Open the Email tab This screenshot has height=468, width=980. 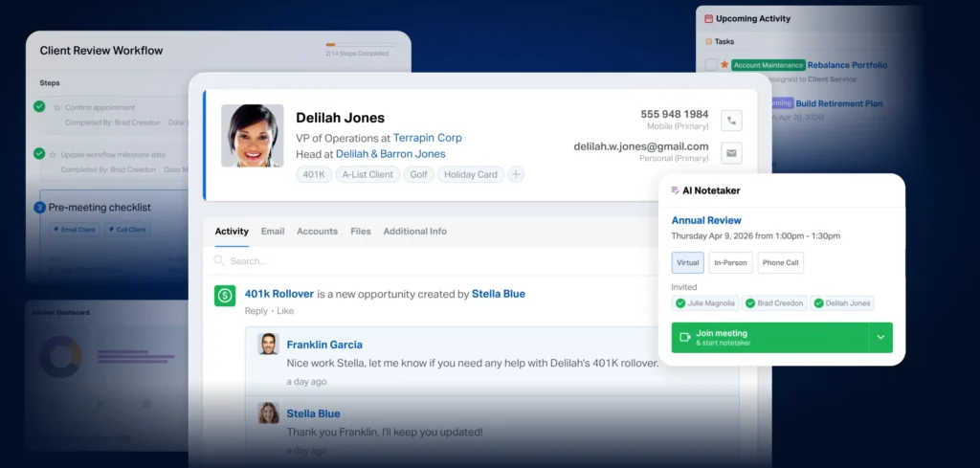tap(273, 232)
